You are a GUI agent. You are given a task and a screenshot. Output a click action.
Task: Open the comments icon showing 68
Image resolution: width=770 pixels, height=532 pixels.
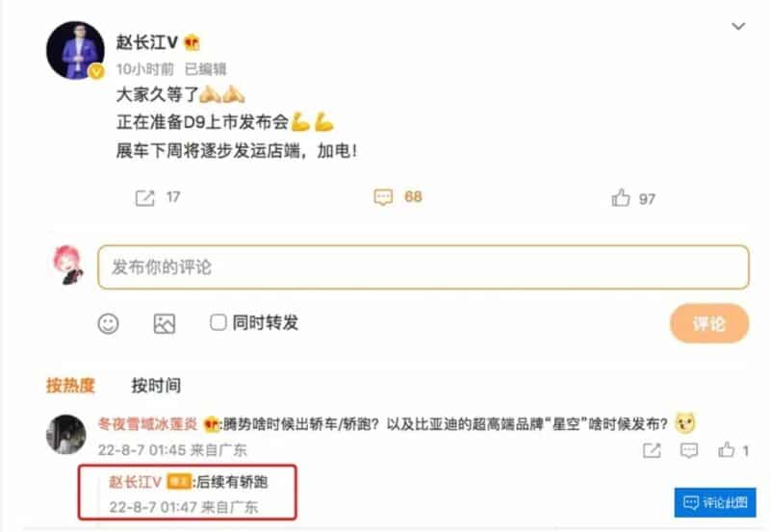coord(383,197)
